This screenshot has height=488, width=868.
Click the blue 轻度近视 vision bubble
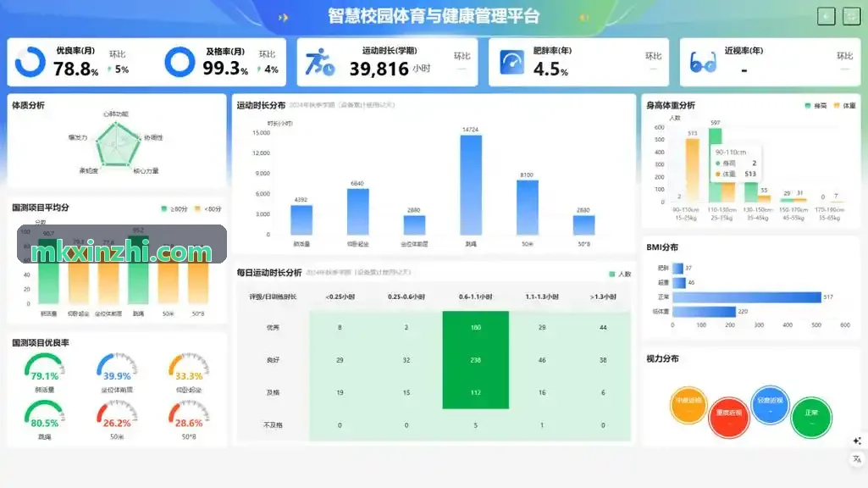coord(770,404)
